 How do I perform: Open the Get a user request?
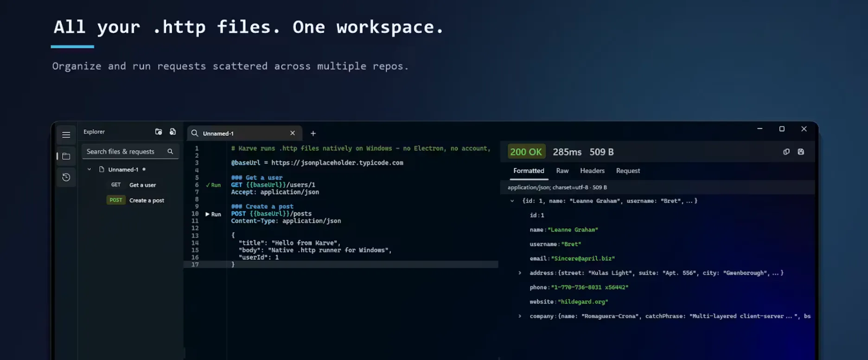click(142, 185)
